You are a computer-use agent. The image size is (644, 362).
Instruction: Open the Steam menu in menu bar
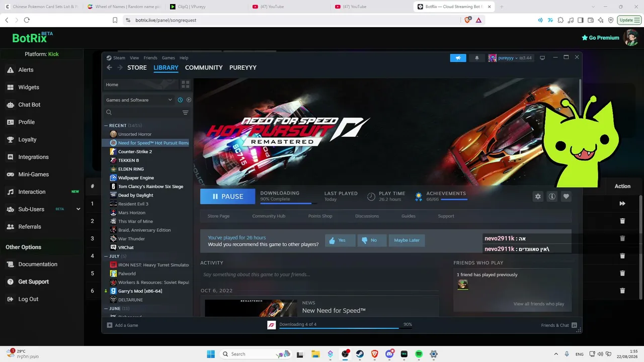pyautogui.click(x=119, y=58)
